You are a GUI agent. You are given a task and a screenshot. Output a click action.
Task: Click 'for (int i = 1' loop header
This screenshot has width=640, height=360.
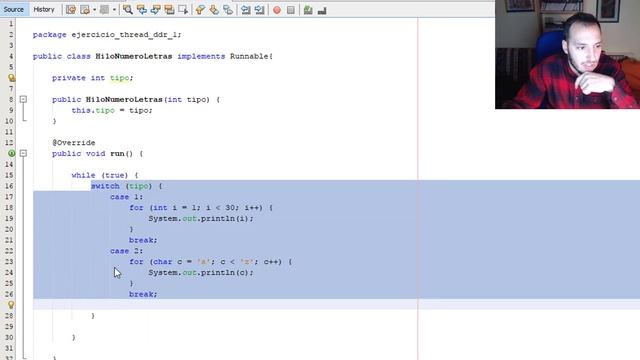click(201, 208)
